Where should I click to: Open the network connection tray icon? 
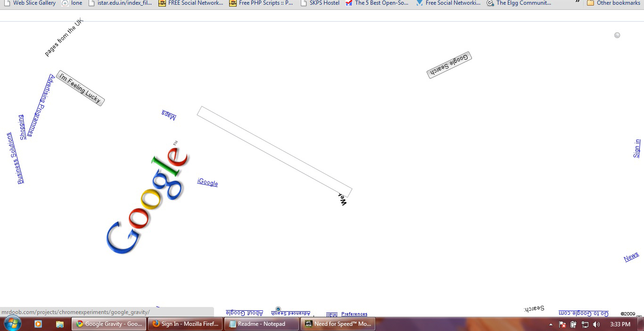(x=585, y=324)
